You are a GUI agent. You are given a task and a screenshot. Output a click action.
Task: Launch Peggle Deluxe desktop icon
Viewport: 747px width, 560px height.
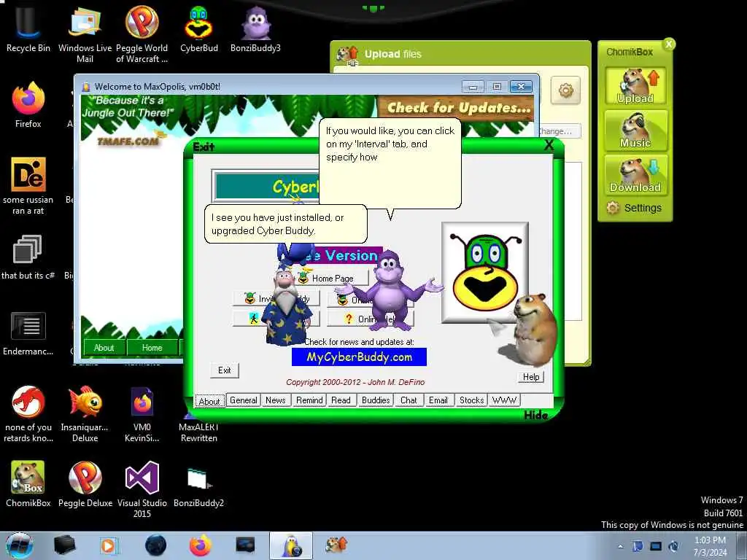tap(85, 483)
